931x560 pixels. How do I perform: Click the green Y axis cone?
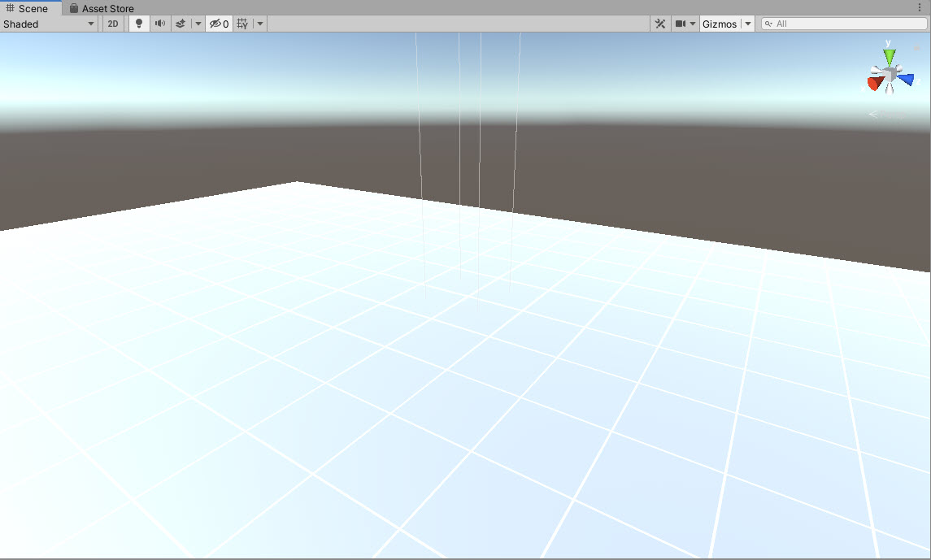pos(889,57)
